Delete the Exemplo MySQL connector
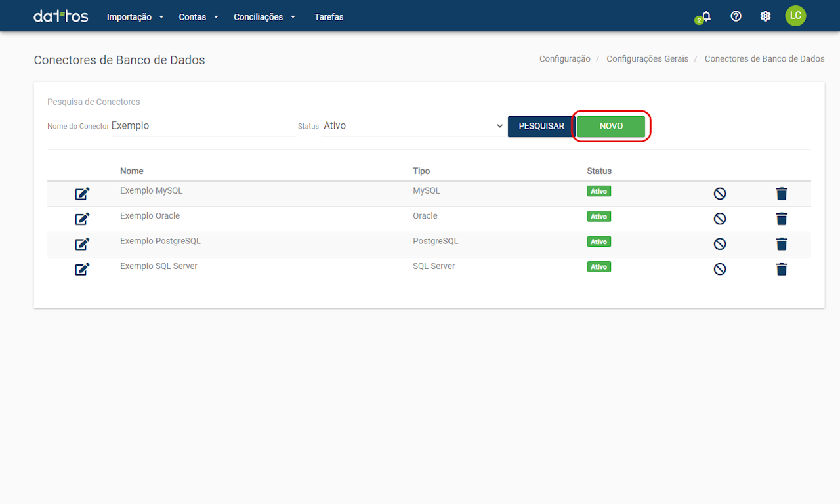Screen dimensions: 840x504 point(781,194)
